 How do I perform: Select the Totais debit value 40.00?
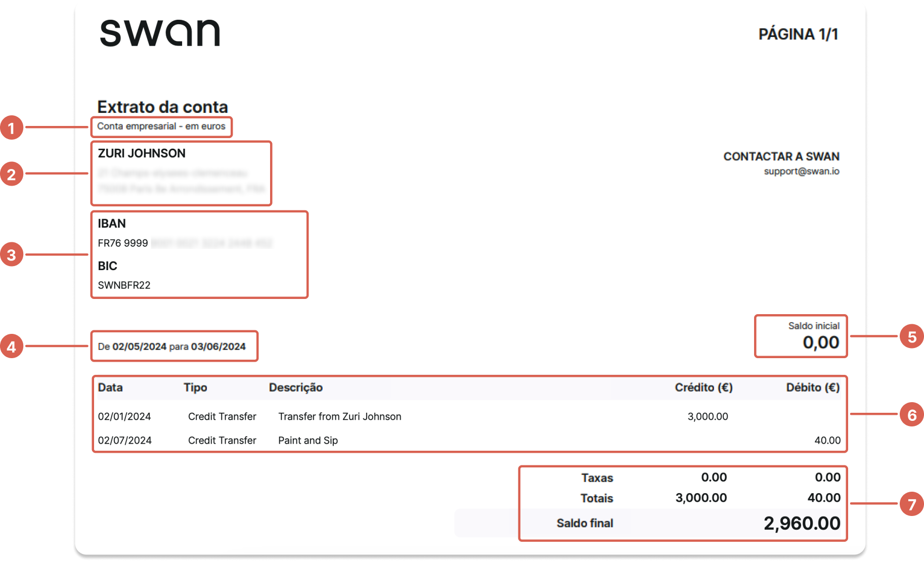pyautogui.click(x=824, y=498)
